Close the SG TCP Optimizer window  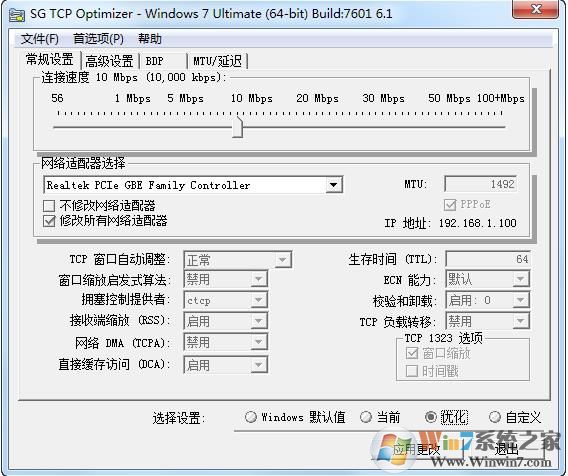pos(535,9)
